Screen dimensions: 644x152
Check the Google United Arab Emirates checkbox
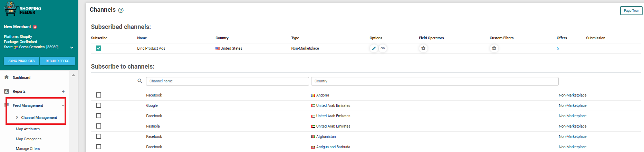pyautogui.click(x=98, y=105)
